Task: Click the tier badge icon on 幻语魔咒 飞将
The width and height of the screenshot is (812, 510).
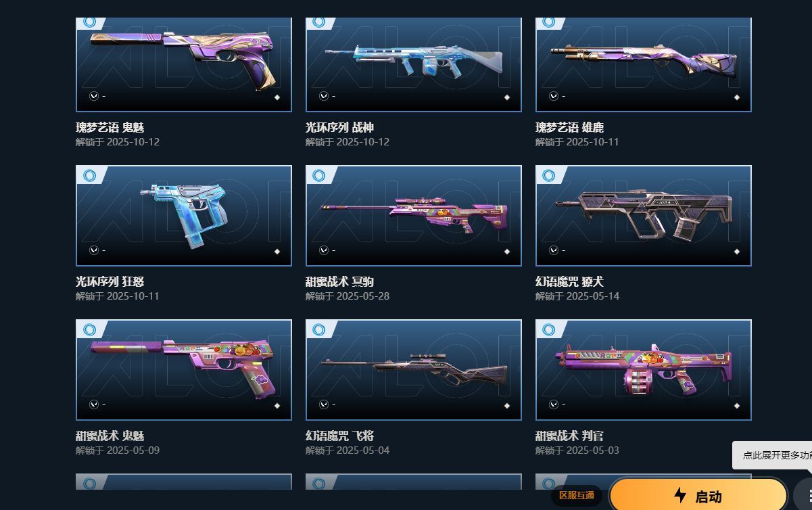Action: point(319,330)
